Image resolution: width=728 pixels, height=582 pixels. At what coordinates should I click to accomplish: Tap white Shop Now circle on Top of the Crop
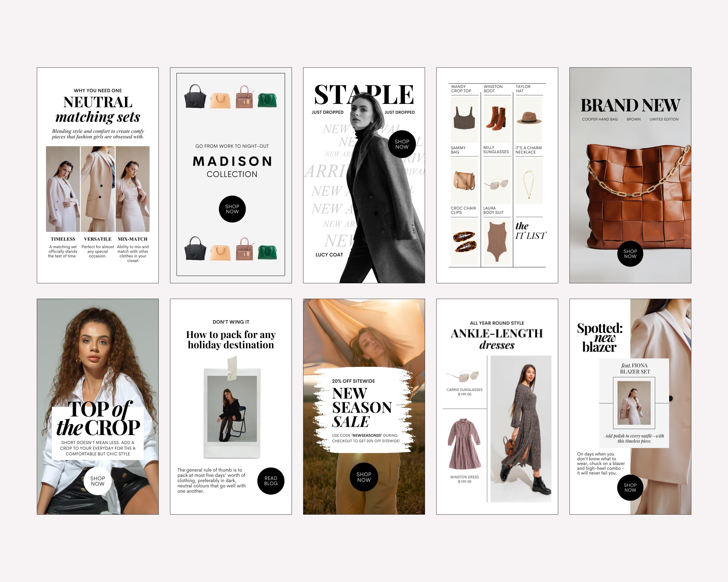98,481
